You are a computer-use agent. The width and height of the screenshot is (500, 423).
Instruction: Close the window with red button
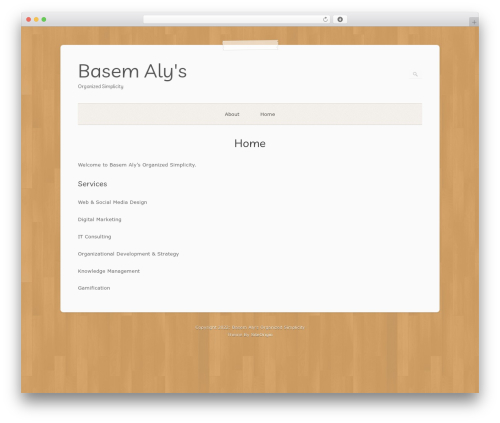29,20
